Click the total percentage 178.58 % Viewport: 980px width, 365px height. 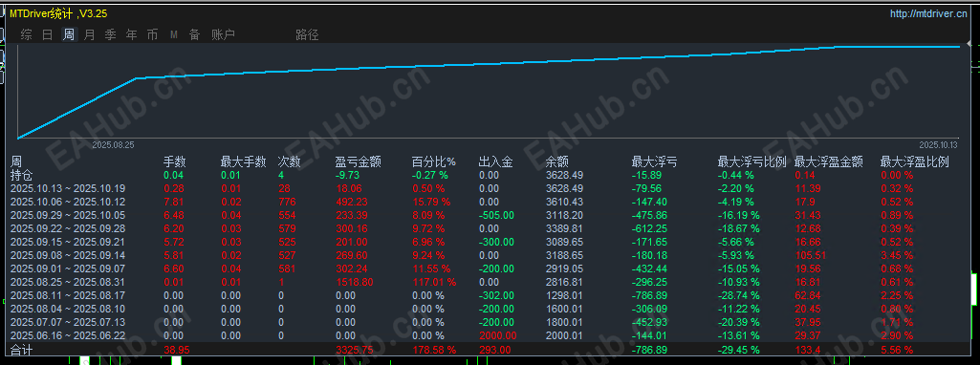click(x=434, y=350)
